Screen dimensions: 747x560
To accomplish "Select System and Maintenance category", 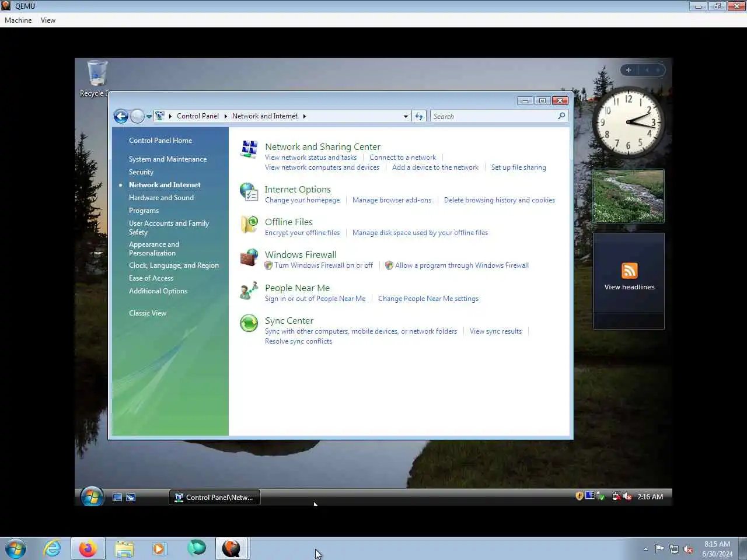I will [167, 159].
